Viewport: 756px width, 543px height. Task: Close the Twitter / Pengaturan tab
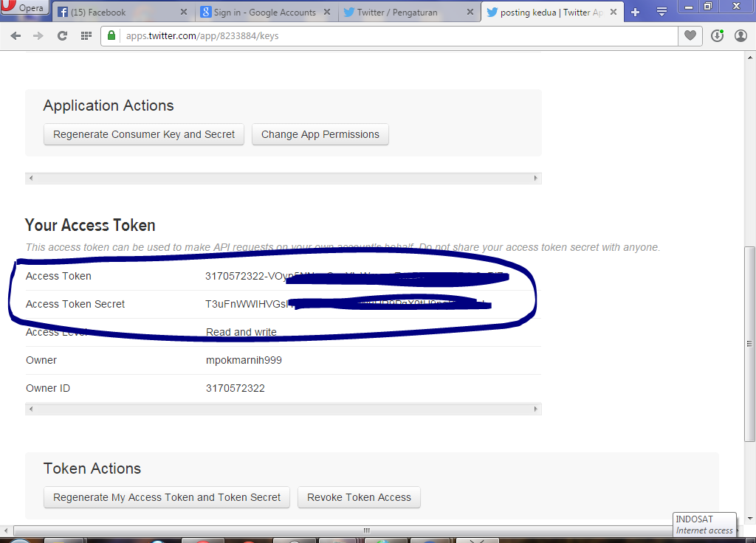click(x=470, y=12)
